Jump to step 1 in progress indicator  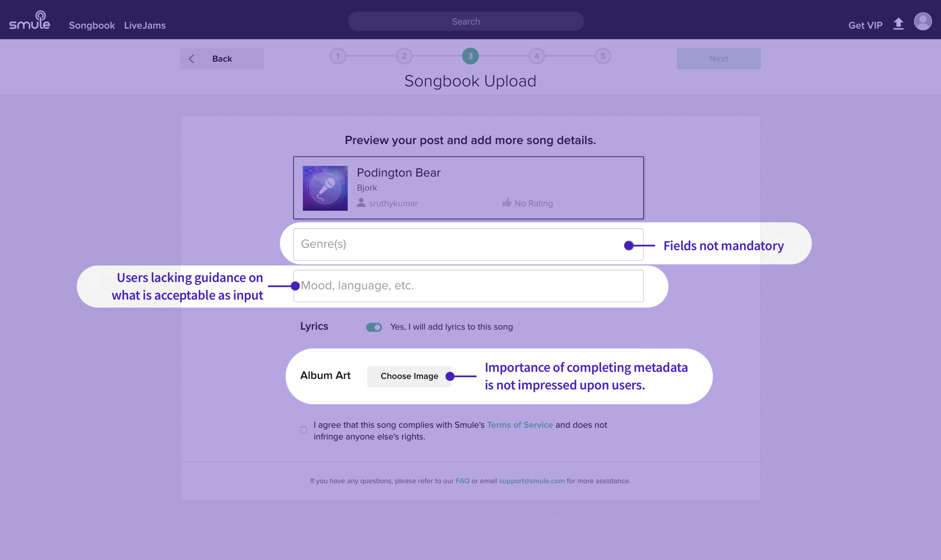338,56
